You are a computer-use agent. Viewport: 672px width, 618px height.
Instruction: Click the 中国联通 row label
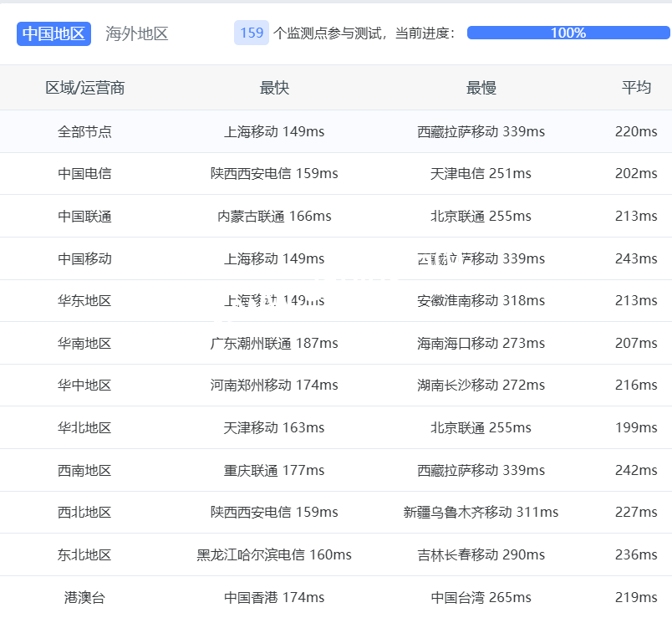point(84,217)
